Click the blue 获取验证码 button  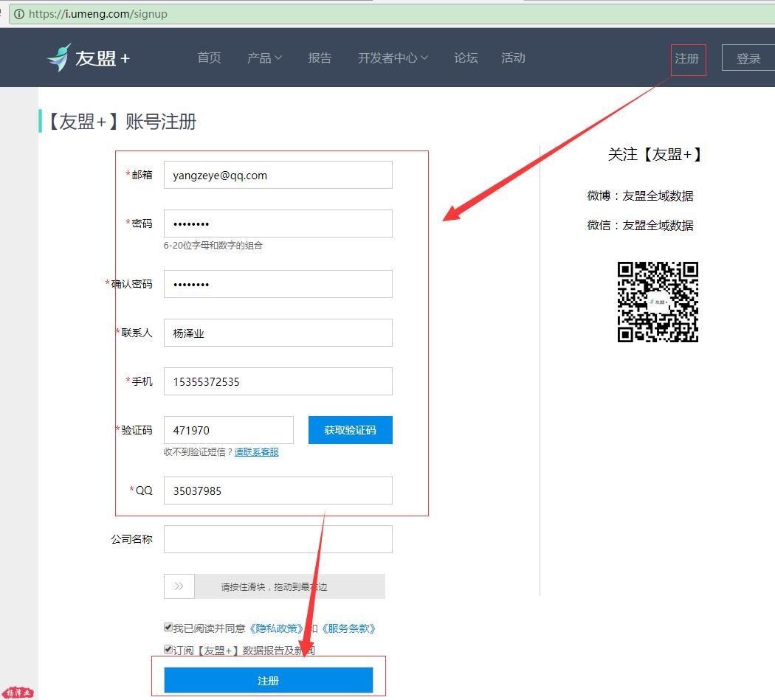(x=351, y=430)
